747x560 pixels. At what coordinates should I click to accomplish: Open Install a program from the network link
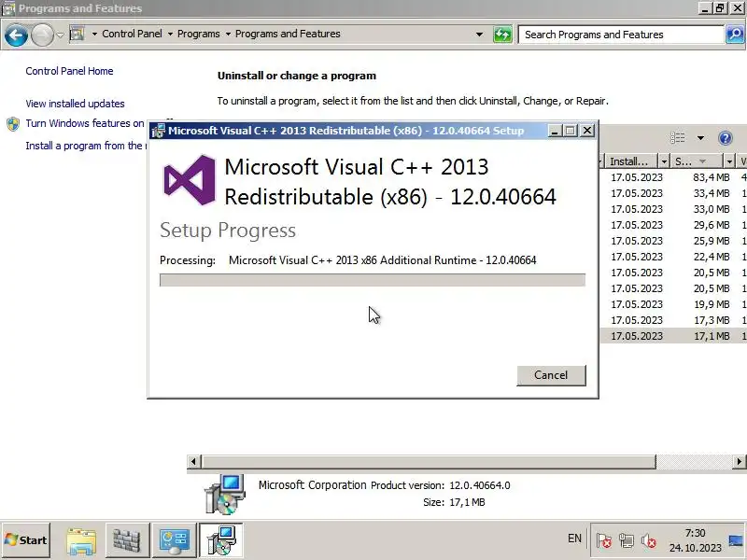tap(84, 146)
